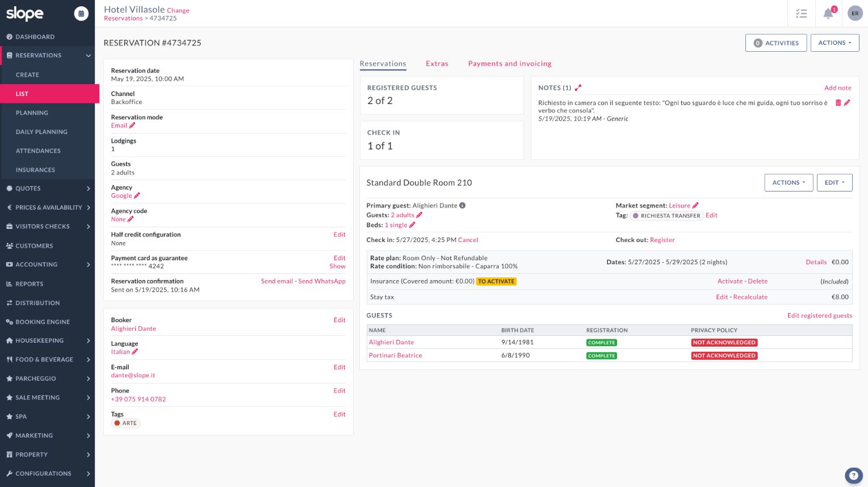868x487 pixels.
Task: Open the room EDIT dropdown
Action: pyautogui.click(x=834, y=182)
